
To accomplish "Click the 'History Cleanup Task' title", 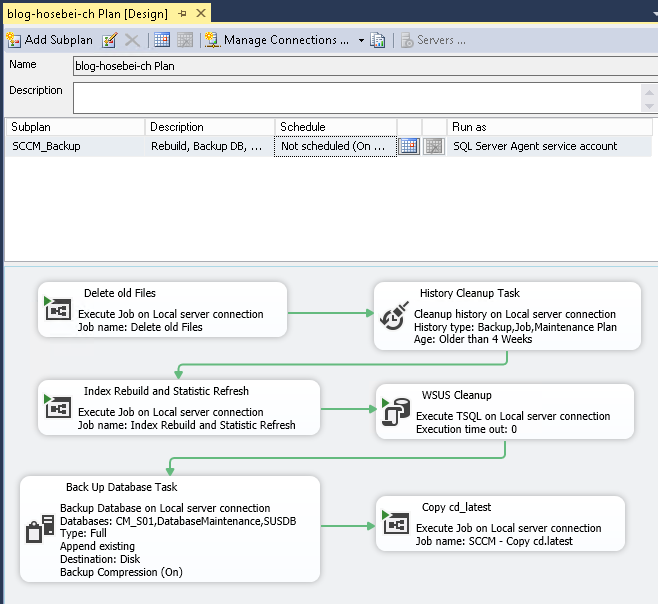I will [470, 293].
